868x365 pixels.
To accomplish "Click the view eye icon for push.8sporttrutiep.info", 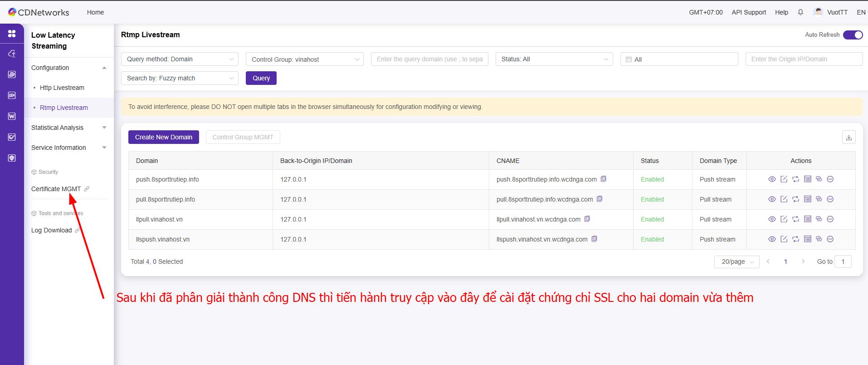I will coord(772,179).
